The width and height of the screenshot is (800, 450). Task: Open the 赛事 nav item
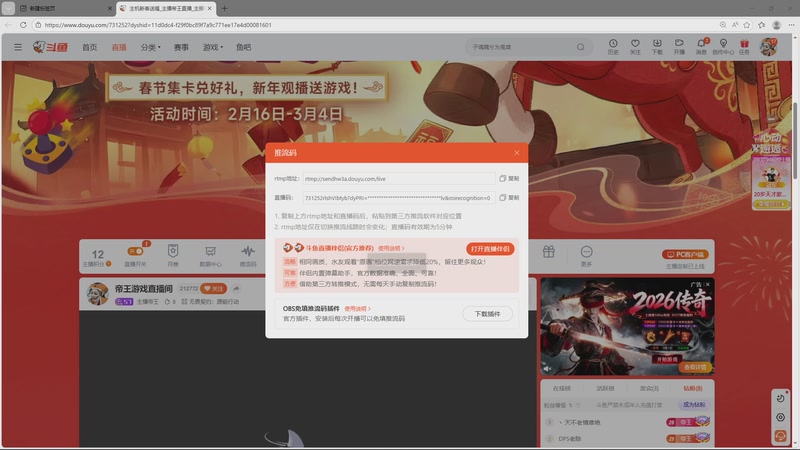click(181, 47)
